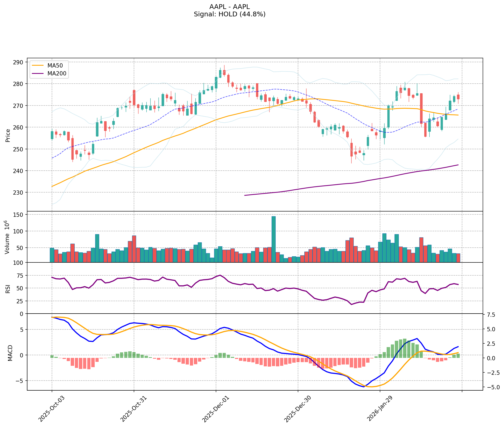Click the 230 price axis tick label

(18, 193)
